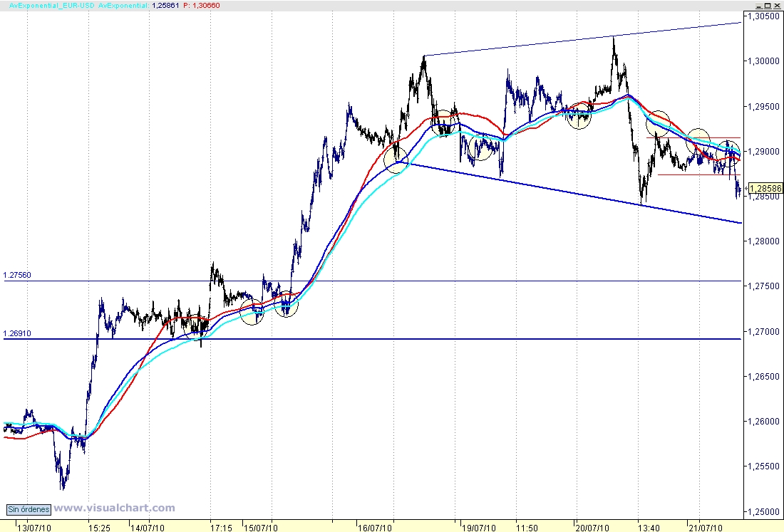Click the current price tag 1,28586
The height and width of the screenshot is (532, 784).
pos(765,188)
